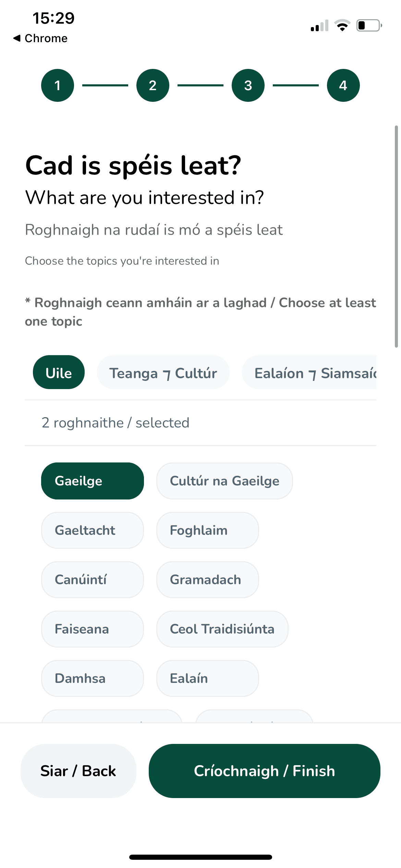This screenshot has width=401, height=868.
Task: Toggle the Gramadach topic
Action: 207,580
